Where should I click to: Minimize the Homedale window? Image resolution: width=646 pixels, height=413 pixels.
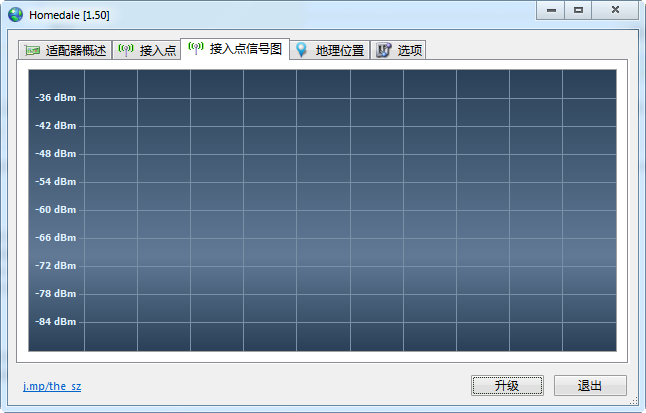[551, 10]
